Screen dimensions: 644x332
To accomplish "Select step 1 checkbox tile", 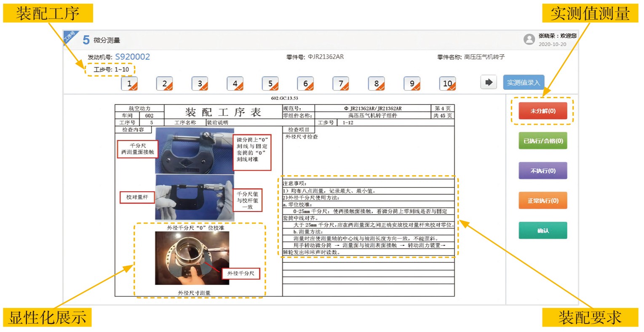I will [130, 84].
